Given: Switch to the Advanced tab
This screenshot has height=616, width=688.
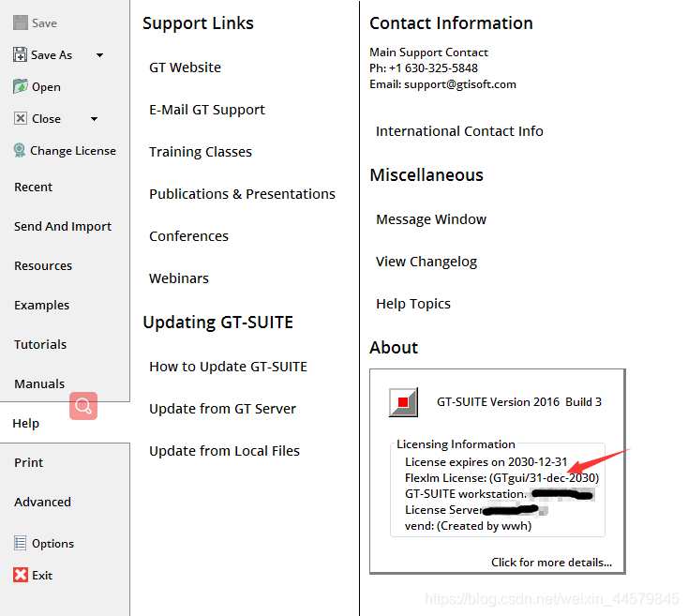Looking at the screenshot, I should 43,503.
